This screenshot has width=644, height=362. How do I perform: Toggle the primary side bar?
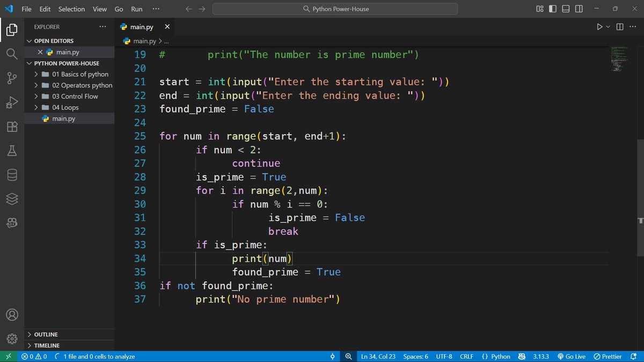coord(553,9)
